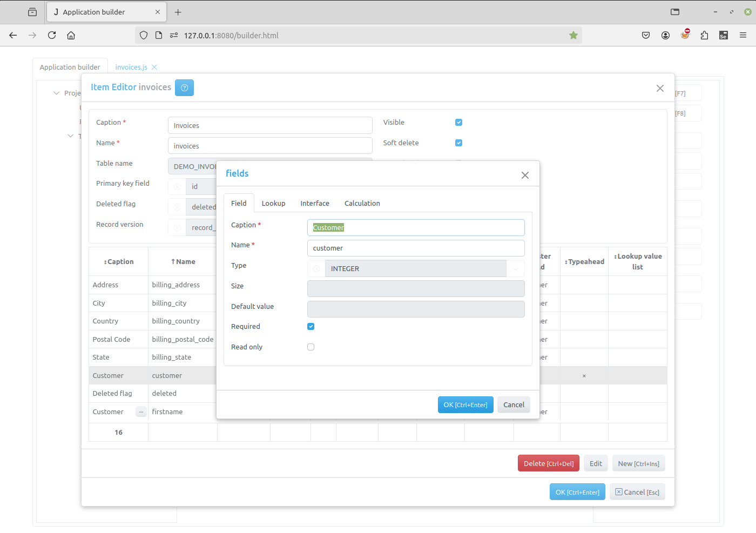Click the clear icon in Type field
Image resolution: width=756 pixels, height=533 pixels.
[x=316, y=269]
